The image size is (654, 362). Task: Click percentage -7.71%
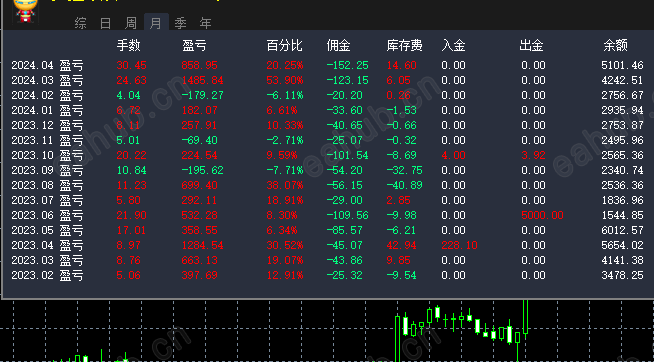(285, 171)
